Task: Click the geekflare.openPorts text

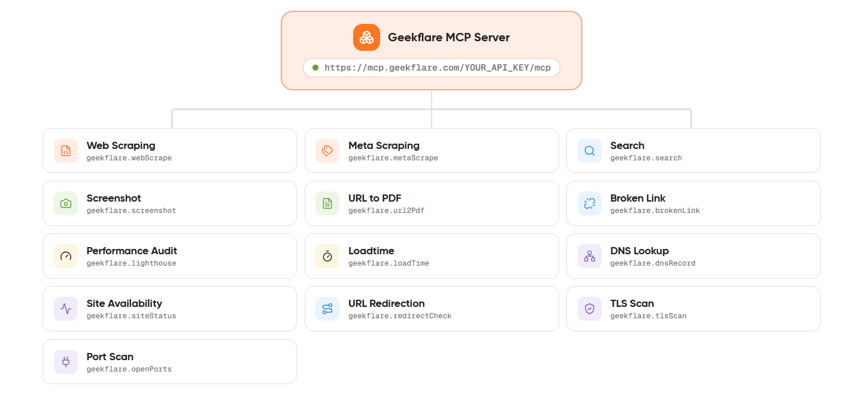Action: coord(129,369)
